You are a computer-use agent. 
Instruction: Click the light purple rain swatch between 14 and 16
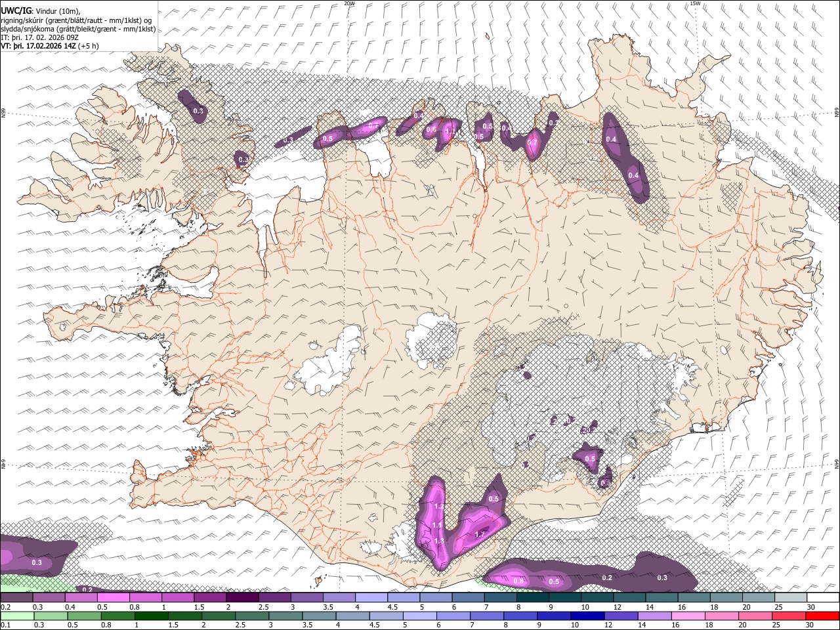click(655, 616)
